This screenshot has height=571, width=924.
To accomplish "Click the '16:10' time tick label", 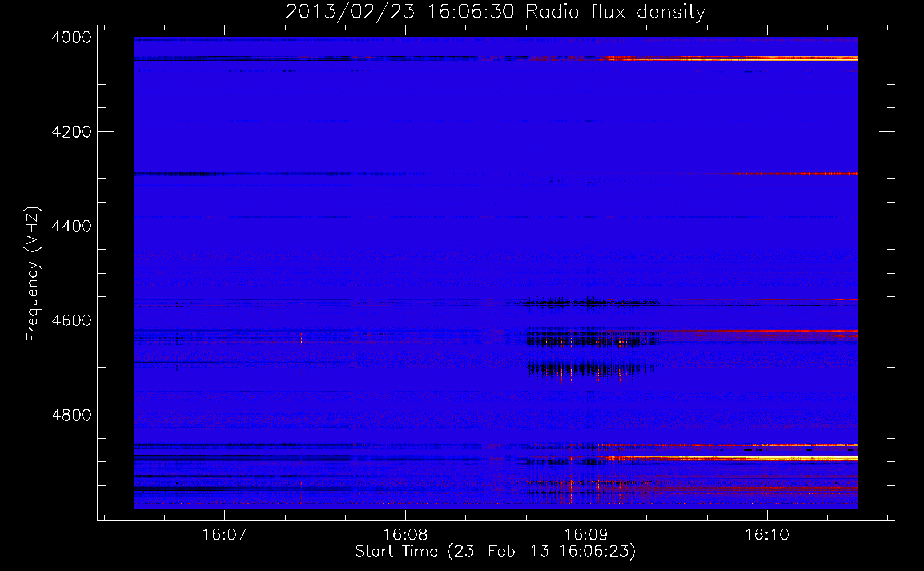I will click(x=766, y=534).
